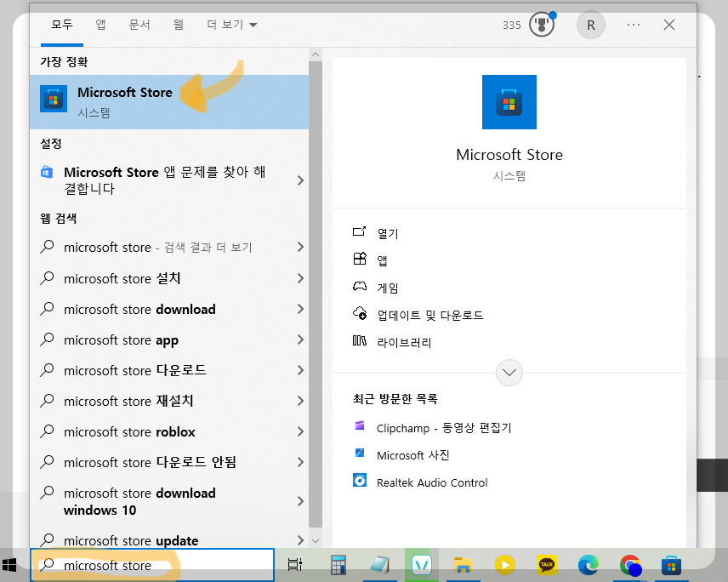Image resolution: width=728 pixels, height=582 pixels.
Task: Close the search panel with the X
Action: [669, 25]
